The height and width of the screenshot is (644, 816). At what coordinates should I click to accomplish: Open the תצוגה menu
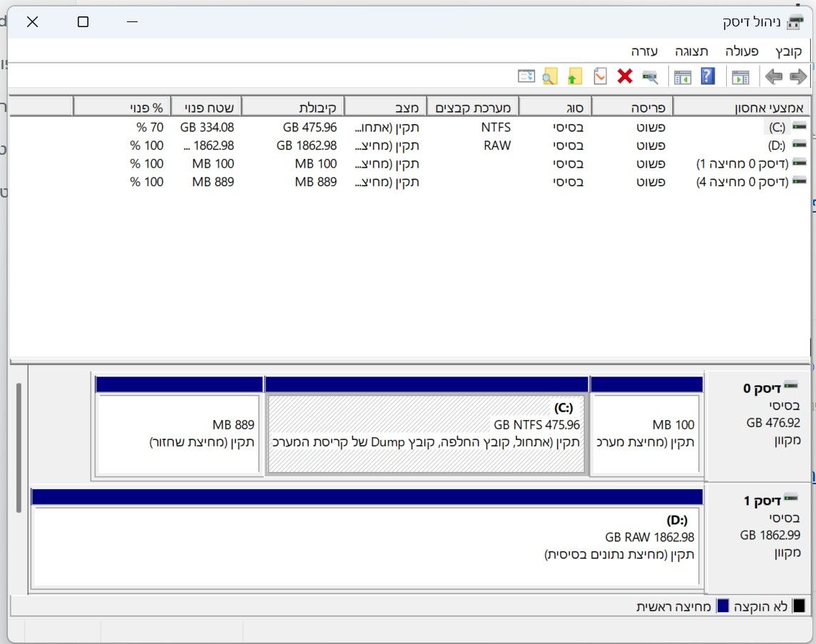click(691, 51)
